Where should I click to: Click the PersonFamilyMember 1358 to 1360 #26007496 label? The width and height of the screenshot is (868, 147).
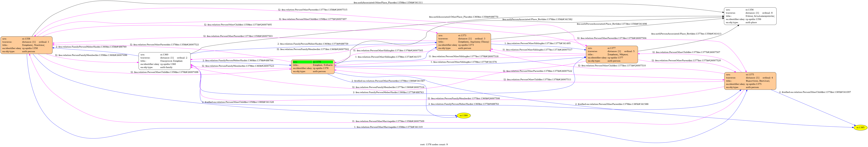pos(91,55)
